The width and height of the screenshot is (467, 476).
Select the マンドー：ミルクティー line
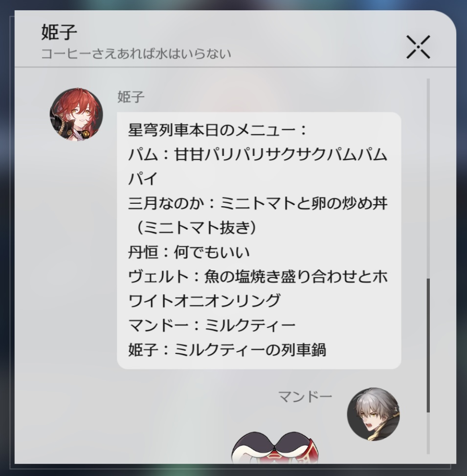[x=211, y=325]
